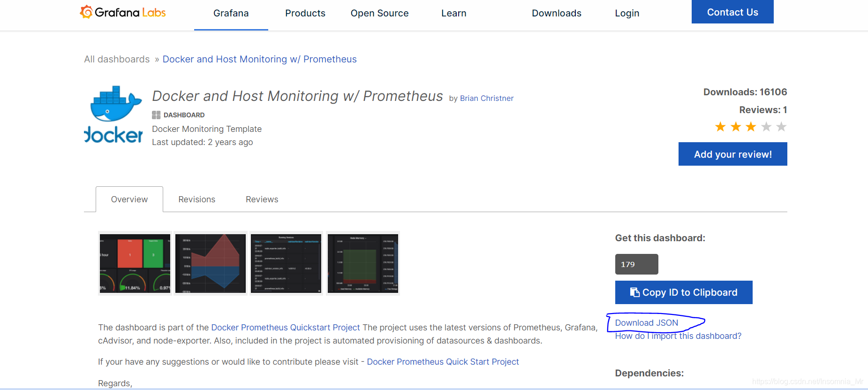Click the second rating star
The height and width of the screenshot is (390, 868).
pyautogui.click(x=736, y=127)
